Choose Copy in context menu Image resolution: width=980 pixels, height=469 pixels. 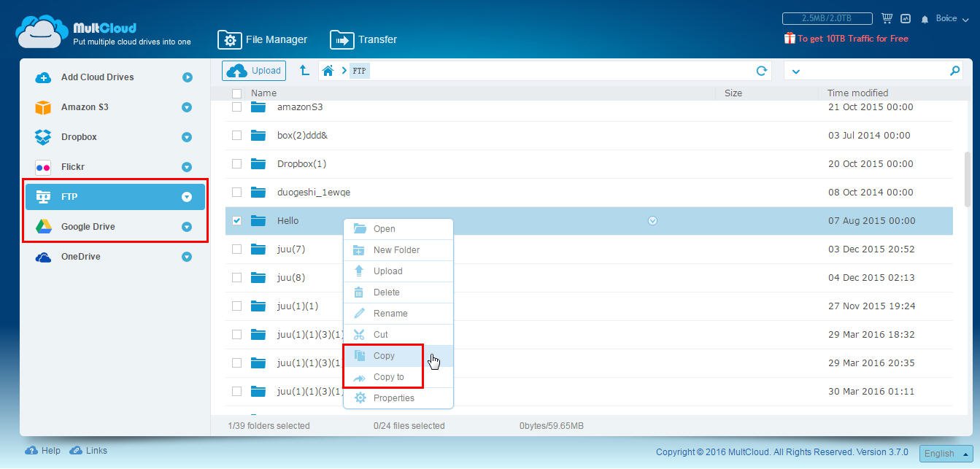398,356
